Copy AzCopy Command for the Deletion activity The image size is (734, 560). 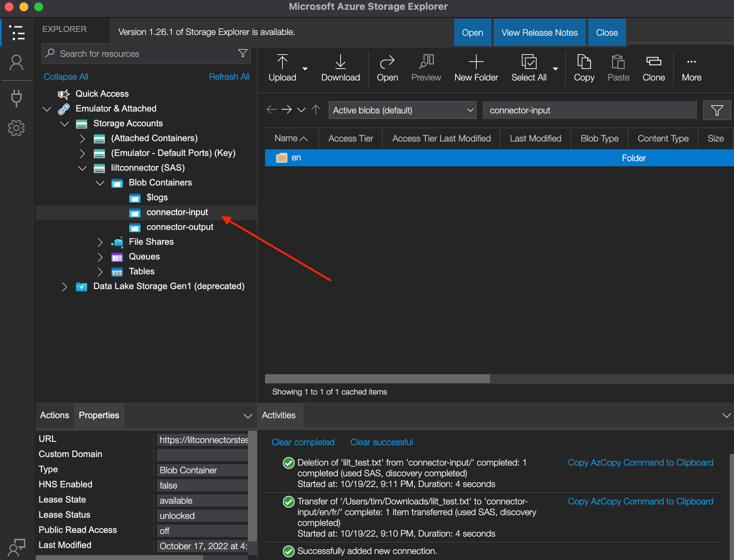[x=640, y=462]
